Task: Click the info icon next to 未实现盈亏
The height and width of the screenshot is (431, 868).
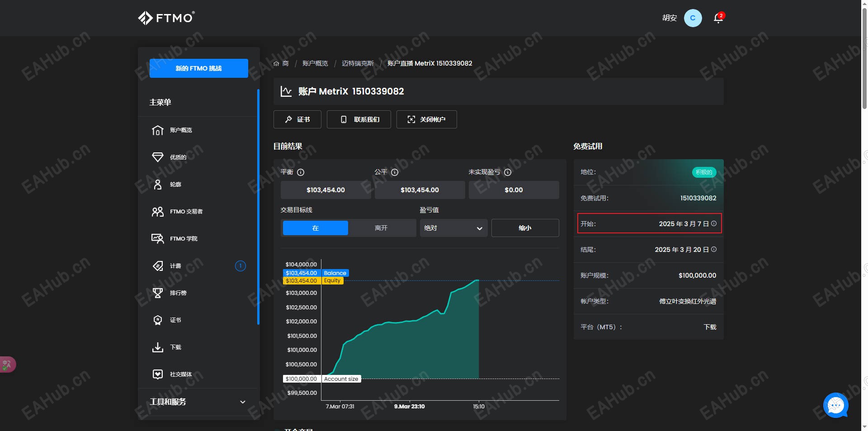Action: (508, 172)
